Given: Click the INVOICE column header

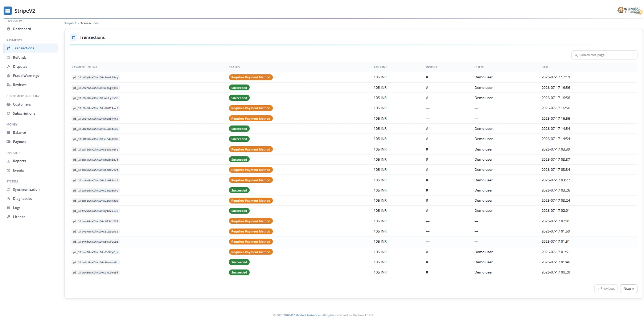Looking at the screenshot, I should [432, 67].
